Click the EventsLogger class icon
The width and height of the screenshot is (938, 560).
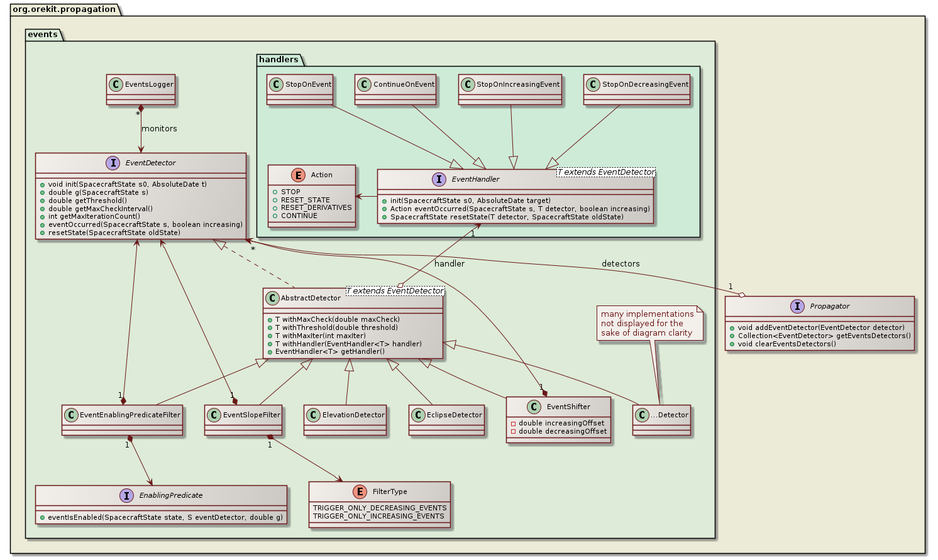[118, 85]
